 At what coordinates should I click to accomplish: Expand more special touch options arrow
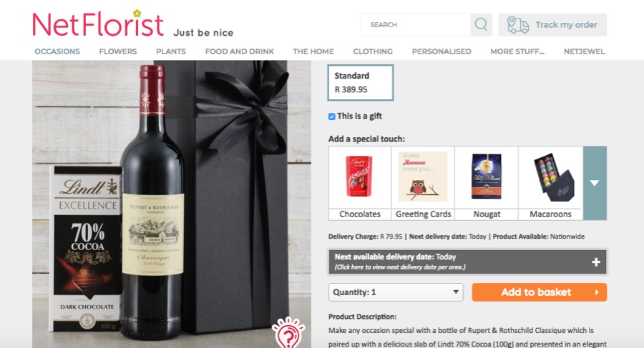pos(595,183)
